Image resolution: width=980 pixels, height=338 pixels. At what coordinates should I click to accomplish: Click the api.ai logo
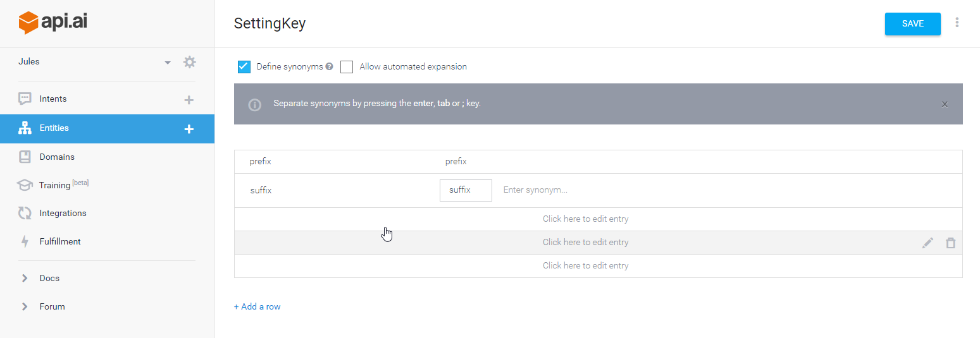pyautogui.click(x=53, y=23)
